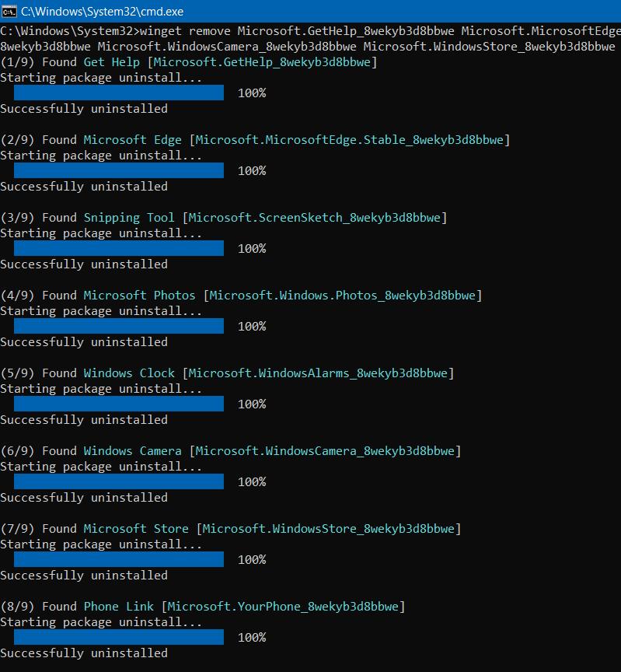Select the [Microsoft.YourPhone_8wekyb3d8bbwe] identifier
Image resolution: width=621 pixels, height=672 pixels.
pos(283,607)
